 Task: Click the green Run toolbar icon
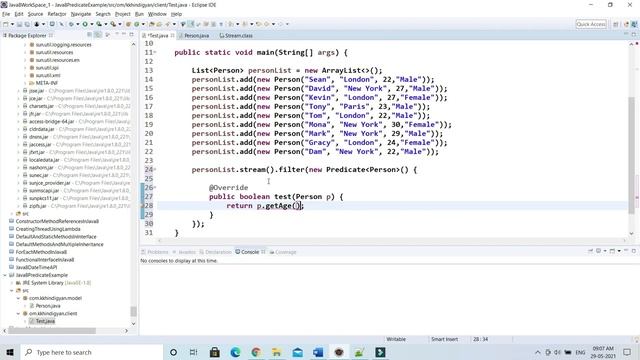(85, 24)
